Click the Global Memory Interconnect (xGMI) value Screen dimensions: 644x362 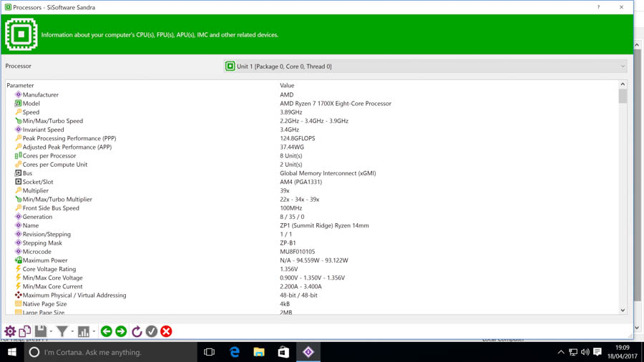328,173
